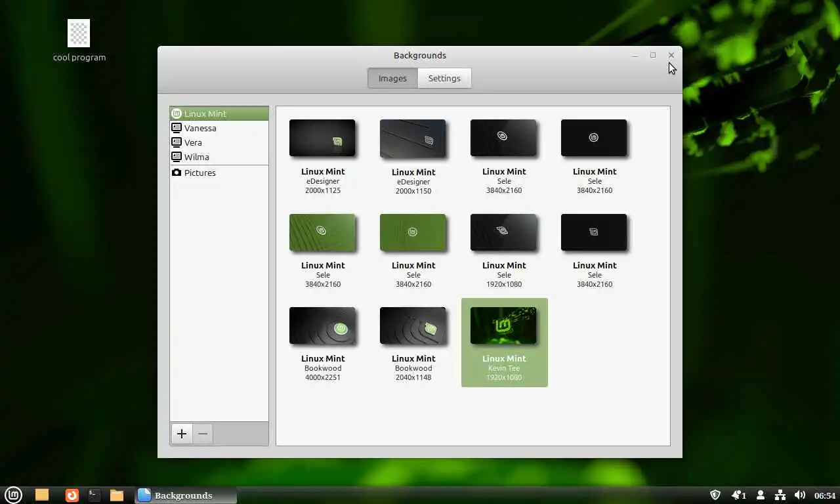Viewport: 840px width, 504px height.
Task: Click the 06:54 clock in the panel
Action: pos(825,495)
